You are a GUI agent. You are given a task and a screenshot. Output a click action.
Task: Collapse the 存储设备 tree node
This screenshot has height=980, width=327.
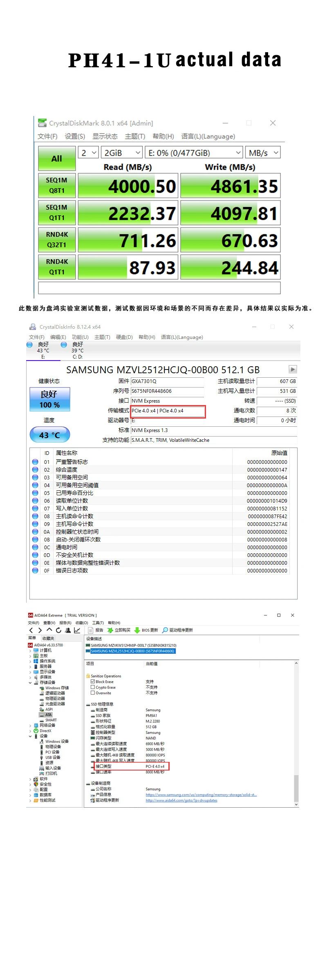coord(30,683)
